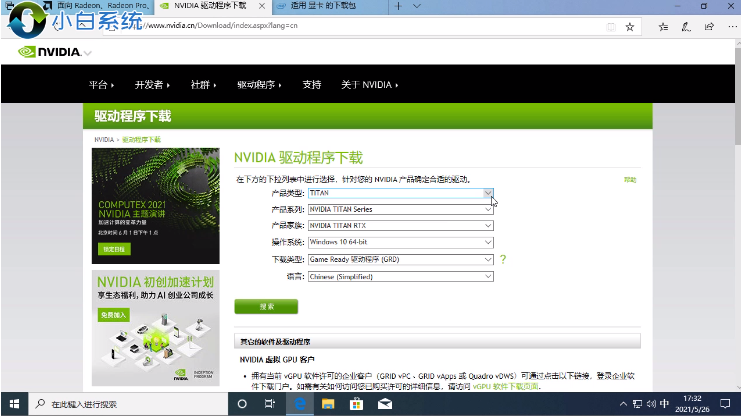Click the Edge browser taskbar icon
The width and height of the screenshot is (741, 416).
click(300, 404)
